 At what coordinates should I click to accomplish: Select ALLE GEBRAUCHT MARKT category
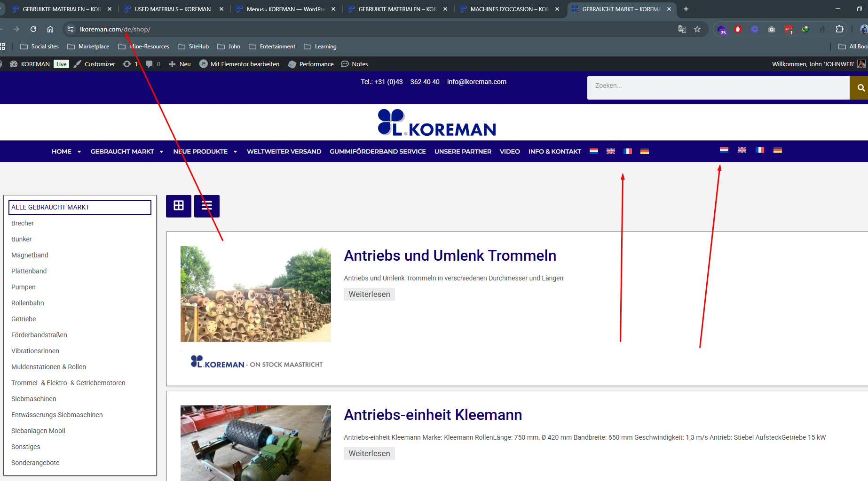[80, 207]
